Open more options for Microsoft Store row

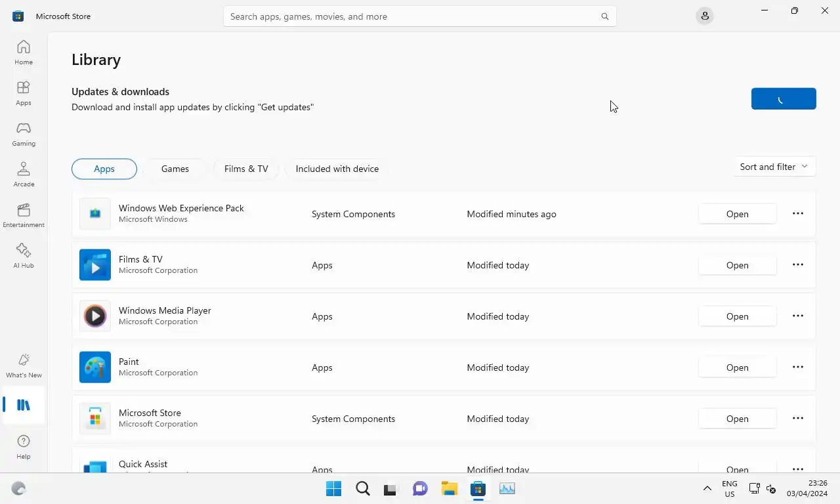click(798, 418)
